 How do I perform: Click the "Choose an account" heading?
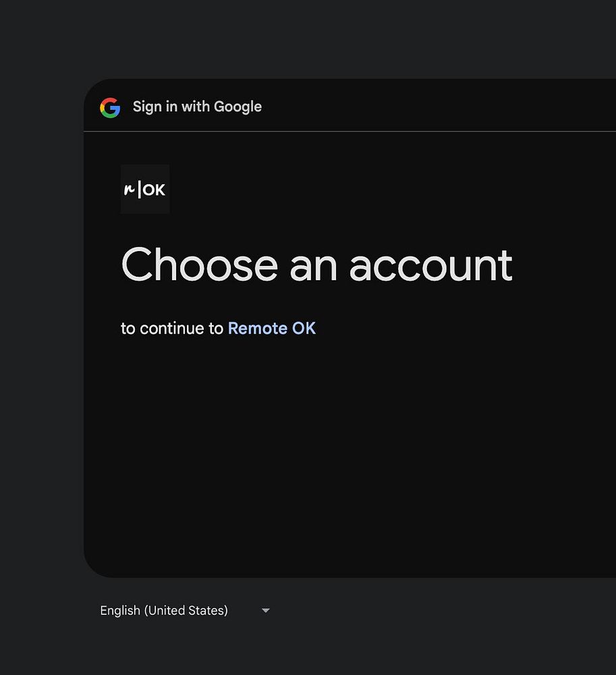(316, 265)
